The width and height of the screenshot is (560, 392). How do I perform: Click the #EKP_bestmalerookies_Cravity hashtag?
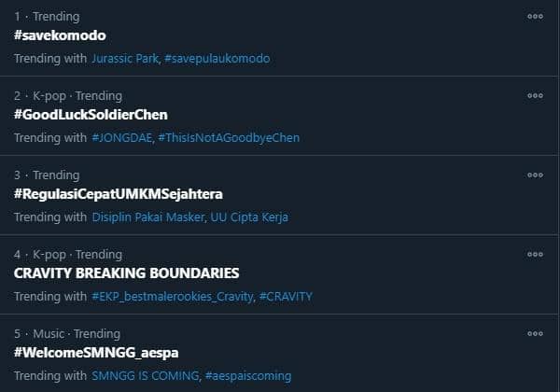(x=172, y=297)
